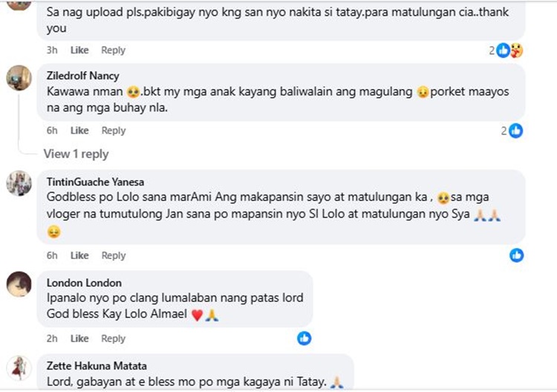Reply to Ziledrolf Nancy's comment
This screenshot has width=557, height=392.
[114, 131]
